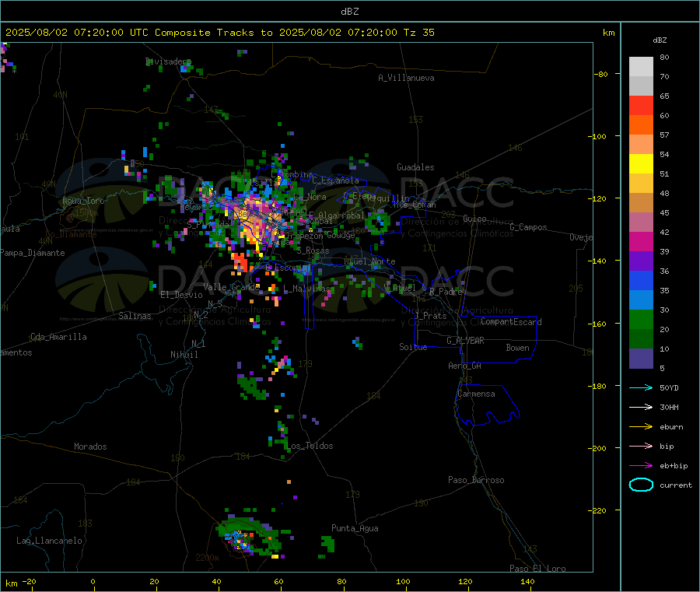
Task: Pick the brown-orange 45-48 dBZ swatch
Action: click(641, 203)
